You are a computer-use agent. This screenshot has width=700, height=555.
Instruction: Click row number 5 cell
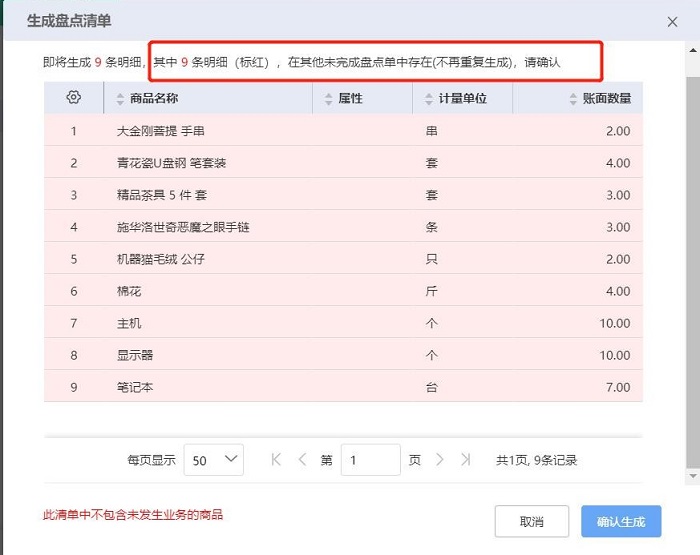tap(74, 259)
